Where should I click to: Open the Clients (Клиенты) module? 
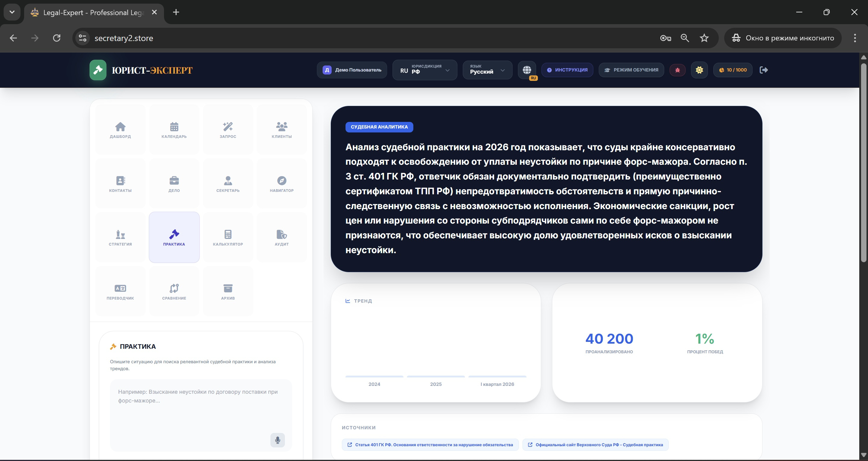pos(281,130)
